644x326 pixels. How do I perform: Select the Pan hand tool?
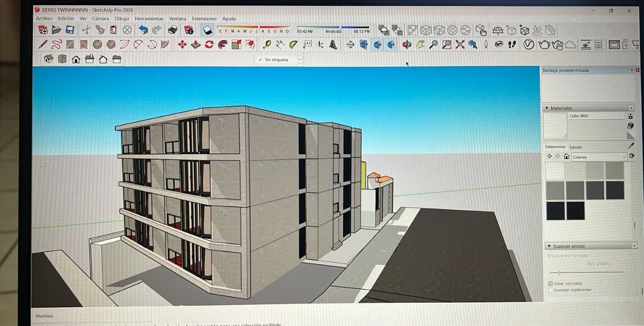point(420,45)
